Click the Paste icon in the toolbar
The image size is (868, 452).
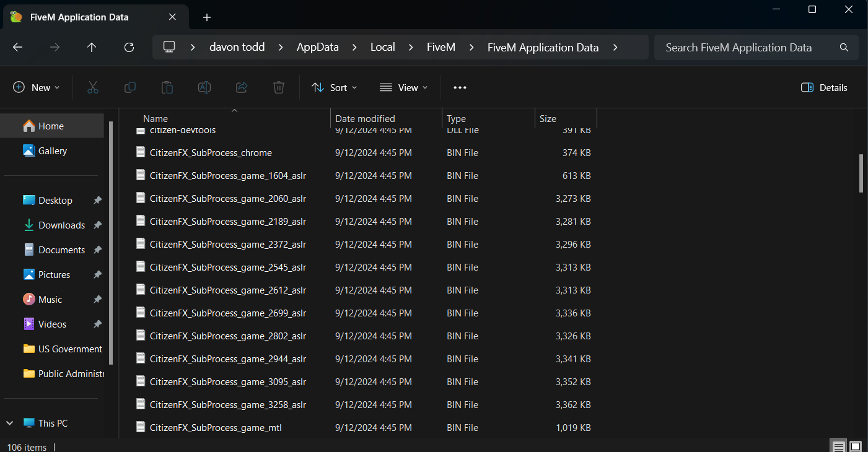coord(167,87)
